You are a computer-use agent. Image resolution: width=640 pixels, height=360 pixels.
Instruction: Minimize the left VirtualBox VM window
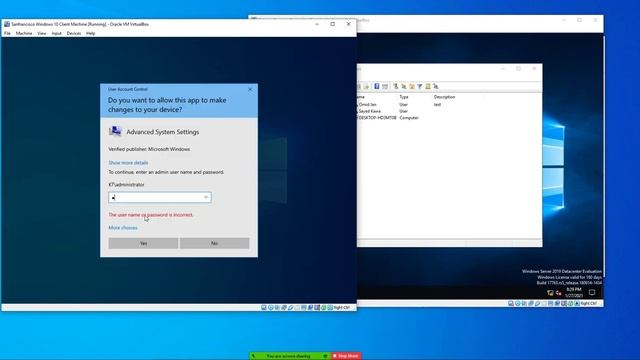317,24
